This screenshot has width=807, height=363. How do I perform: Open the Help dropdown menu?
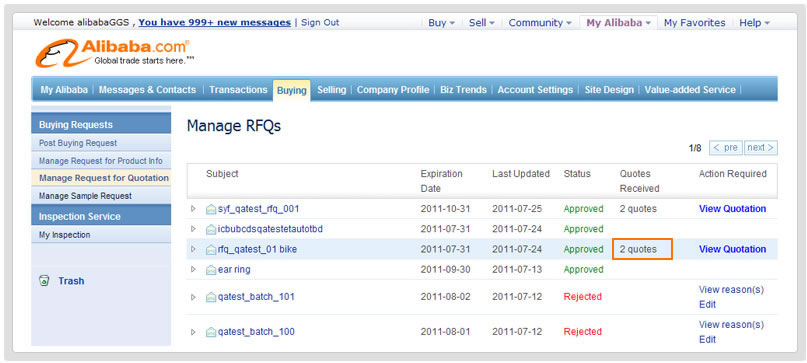click(755, 23)
